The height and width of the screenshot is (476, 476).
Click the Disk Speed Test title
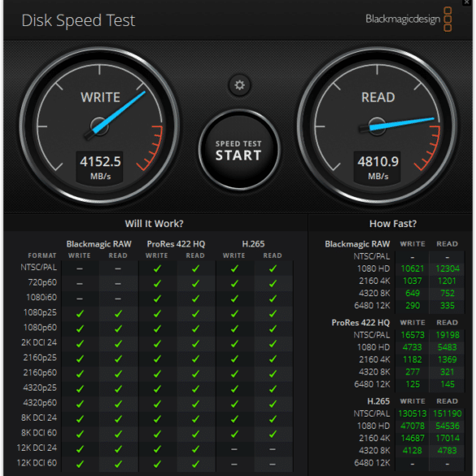(78, 21)
